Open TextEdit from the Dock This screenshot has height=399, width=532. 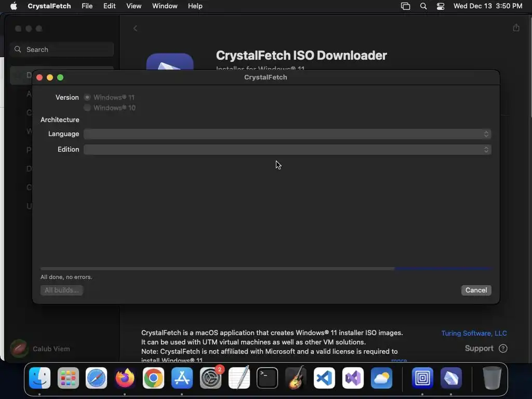click(239, 378)
